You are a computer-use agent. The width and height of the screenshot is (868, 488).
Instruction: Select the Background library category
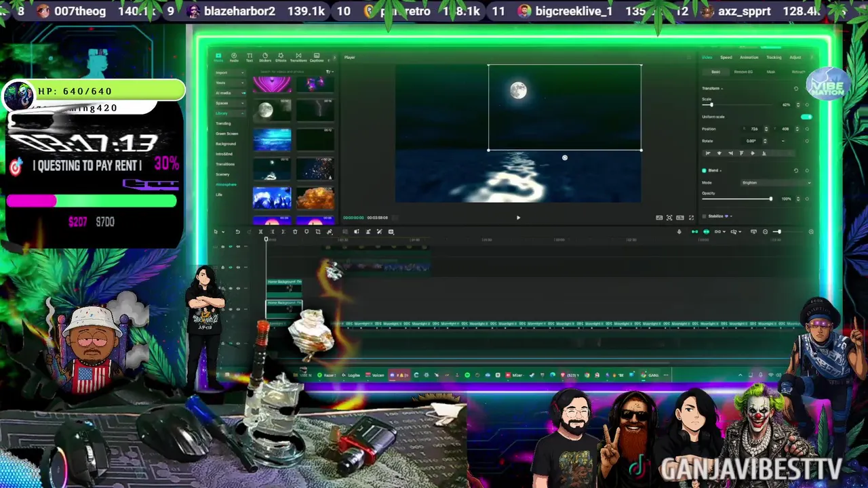(x=226, y=144)
